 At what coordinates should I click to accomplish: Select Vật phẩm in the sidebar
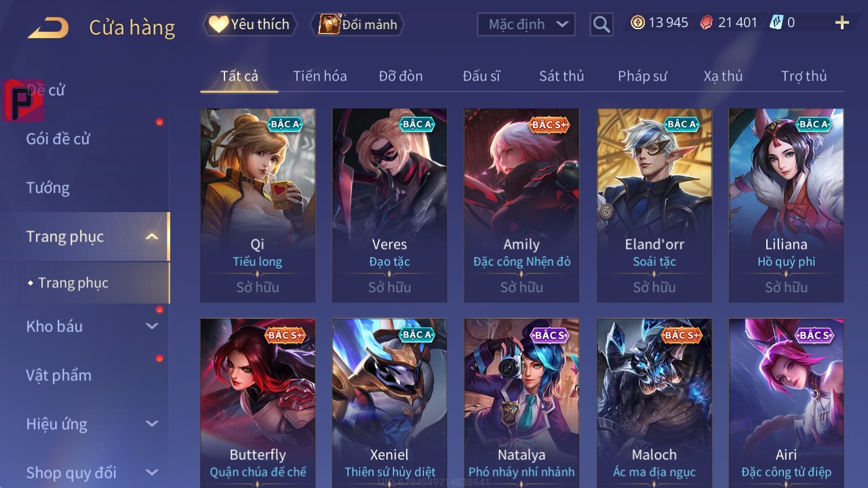click(x=59, y=375)
